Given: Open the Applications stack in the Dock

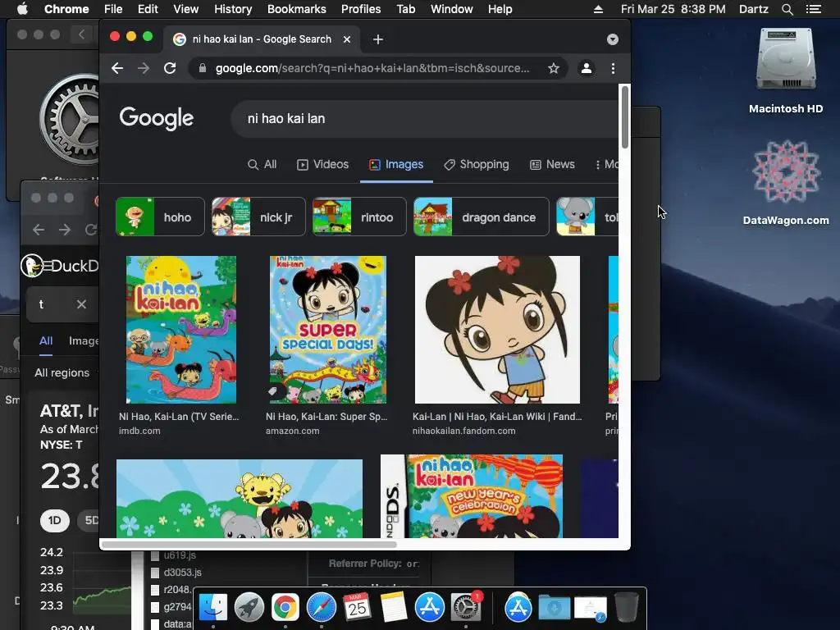Looking at the screenshot, I should click(518, 607).
